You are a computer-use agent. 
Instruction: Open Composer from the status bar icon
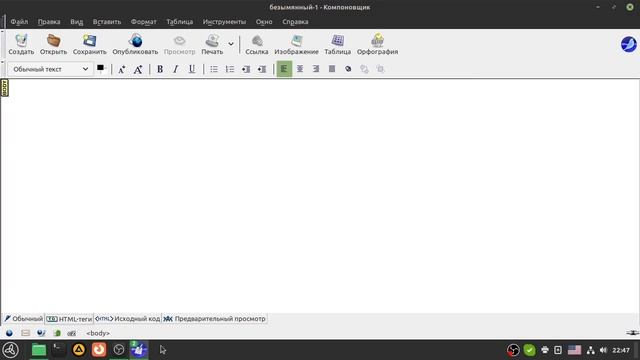coord(41,333)
